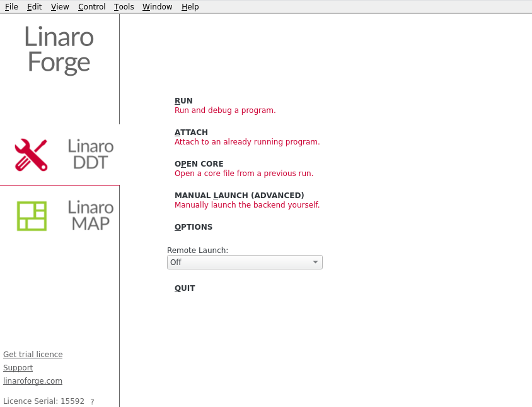Choose OPEN CORE to load a core file

[x=199, y=164]
